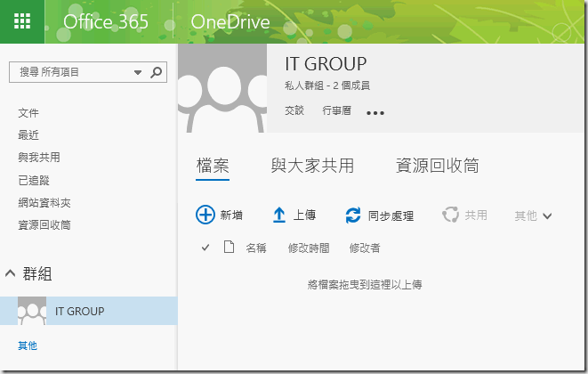Switch to the 資源回收筒 tab
588x374 pixels.
[x=437, y=166]
